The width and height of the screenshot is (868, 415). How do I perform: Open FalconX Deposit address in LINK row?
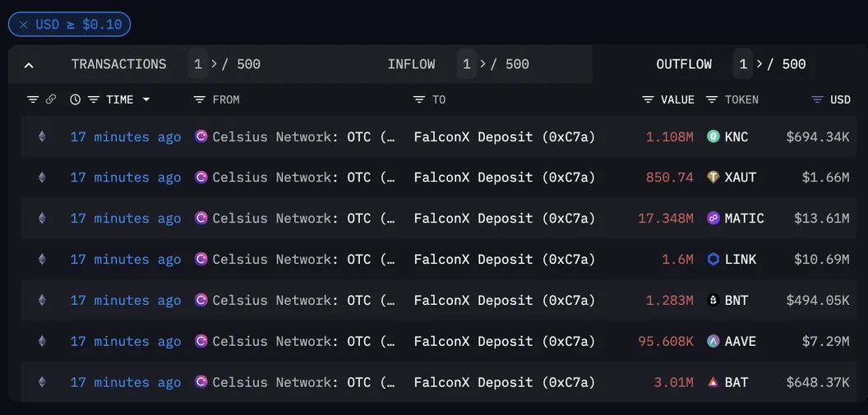(x=504, y=260)
